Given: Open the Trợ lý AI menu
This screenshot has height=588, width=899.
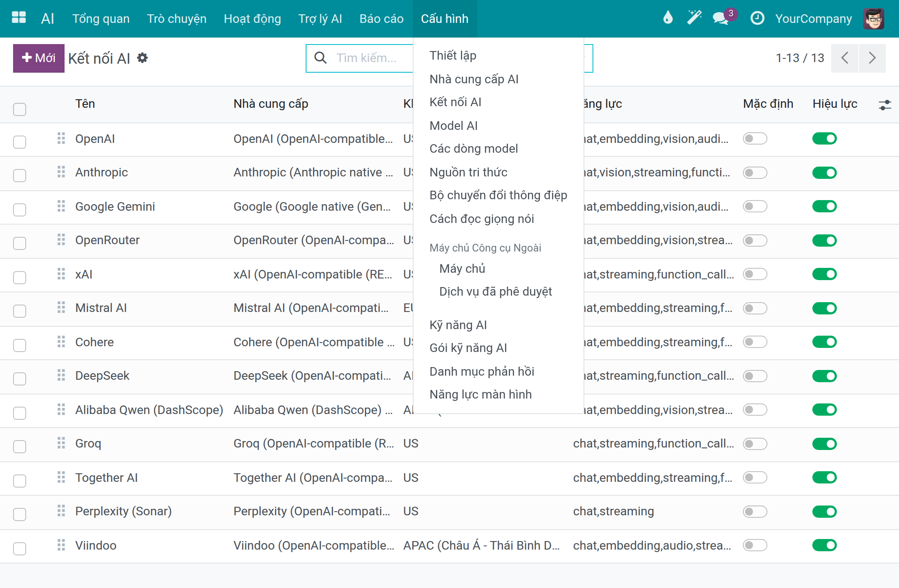Looking at the screenshot, I should [x=320, y=19].
